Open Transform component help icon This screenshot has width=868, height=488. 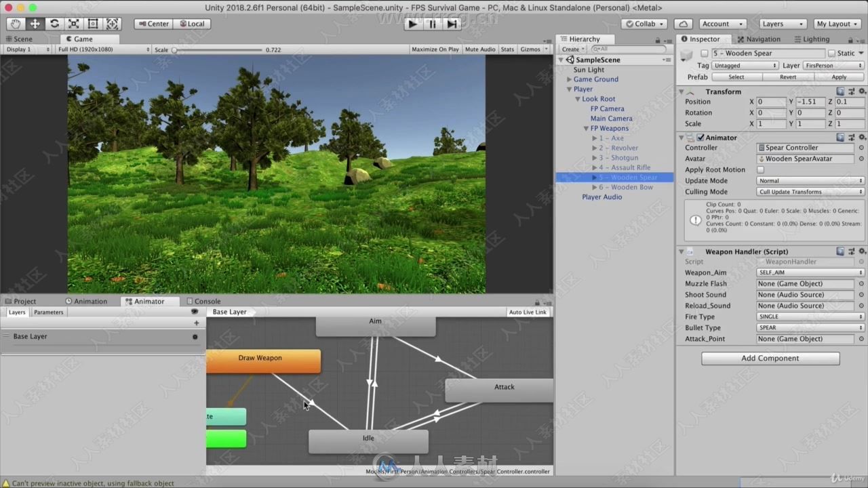[x=840, y=91]
